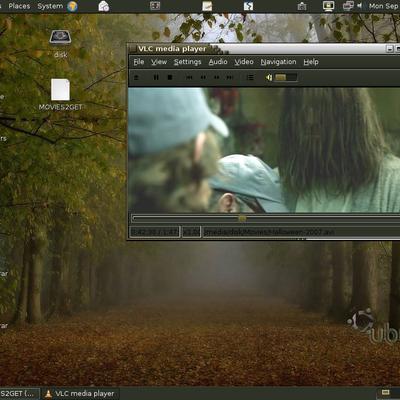Play the video slower
The image size is (400, 400).
pyautogui.click(x=203, y=77)
